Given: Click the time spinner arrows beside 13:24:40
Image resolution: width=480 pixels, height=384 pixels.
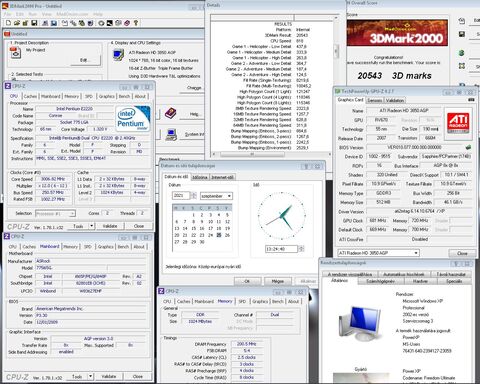Looking at the screenshot, I should point(301,249).
